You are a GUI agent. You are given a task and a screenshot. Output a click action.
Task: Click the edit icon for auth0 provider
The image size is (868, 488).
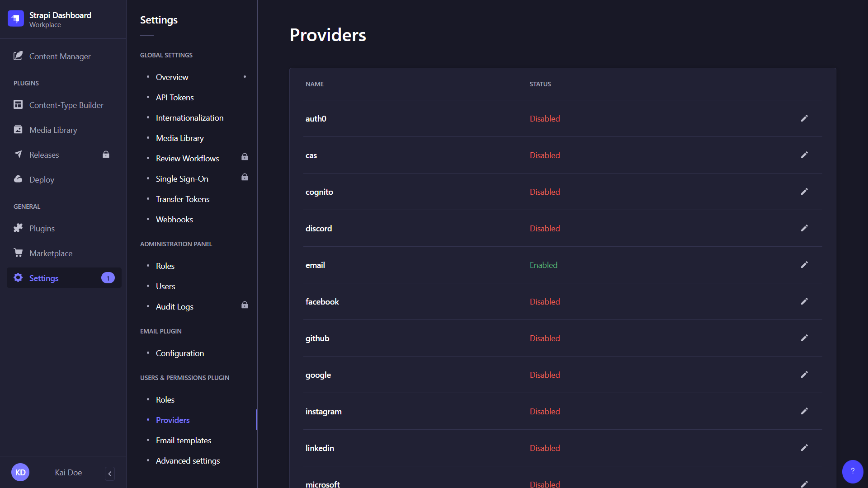805,118
